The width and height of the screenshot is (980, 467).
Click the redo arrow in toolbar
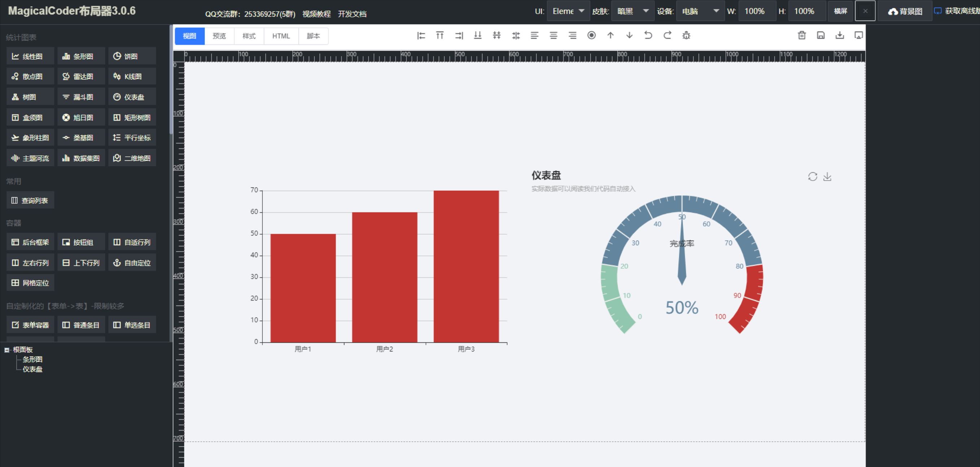point(667,35)
